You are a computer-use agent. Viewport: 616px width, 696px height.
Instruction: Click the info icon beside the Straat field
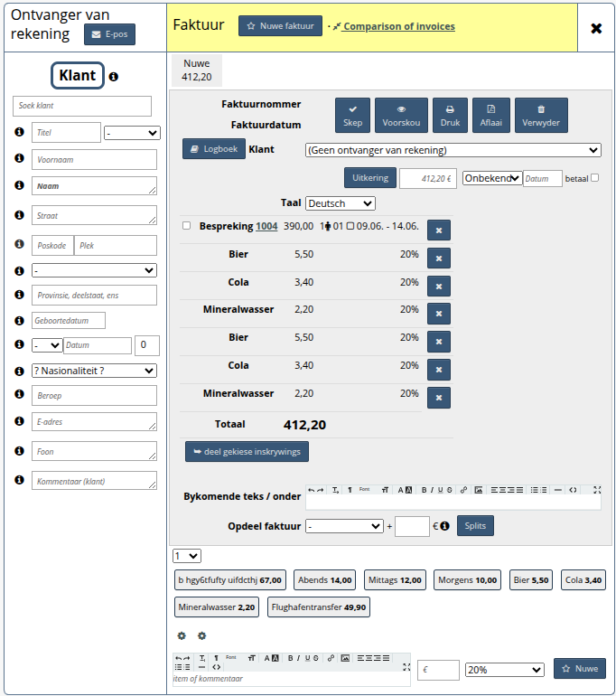19,215
